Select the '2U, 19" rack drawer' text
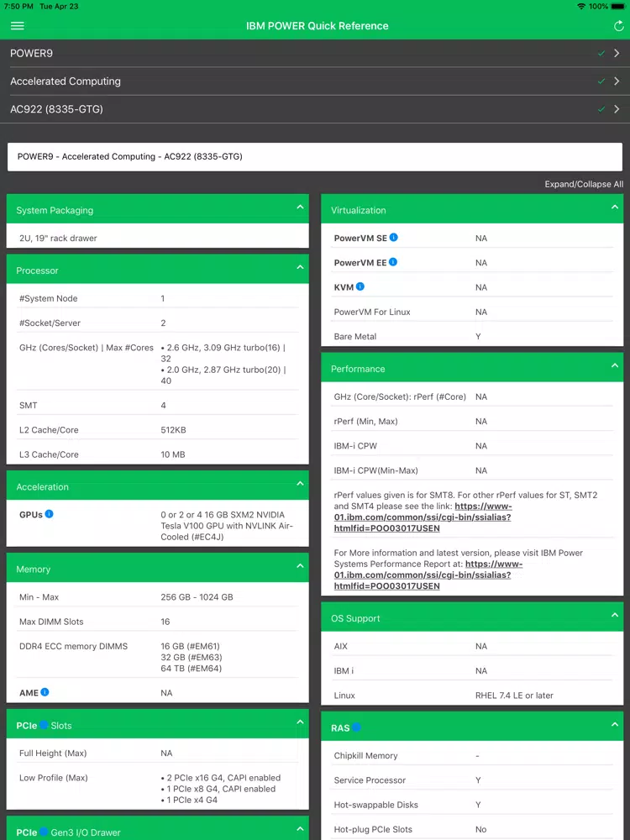 click(x=58, y=238)
